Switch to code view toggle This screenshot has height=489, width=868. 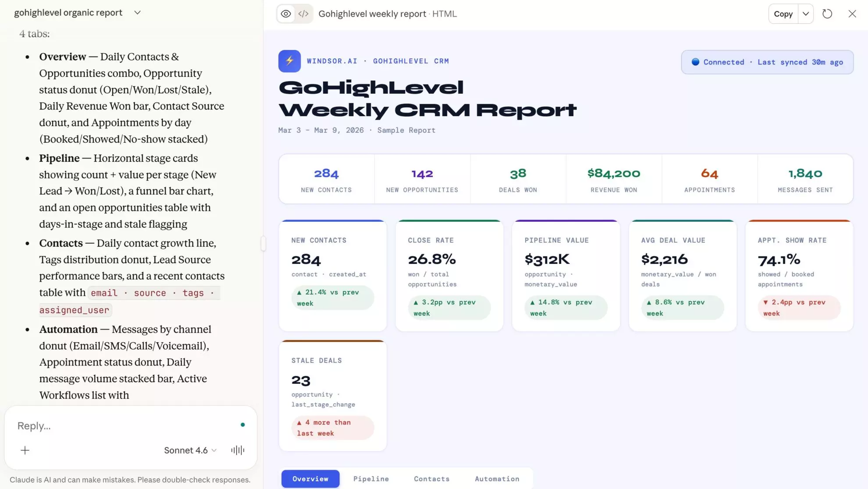tap(303, 14)
